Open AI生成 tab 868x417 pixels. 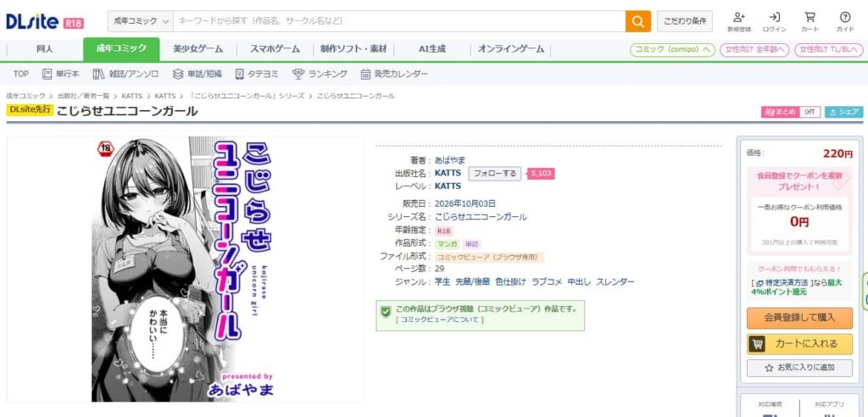point(431,48)
